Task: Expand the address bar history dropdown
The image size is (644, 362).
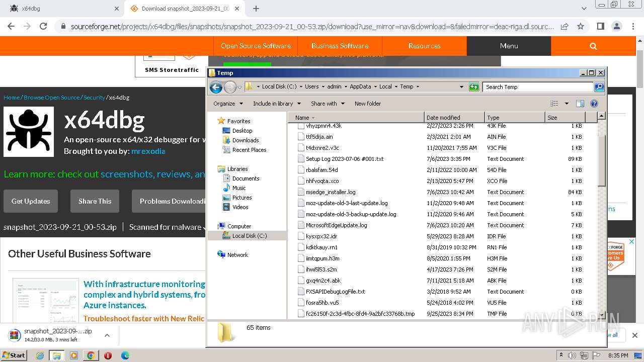Action: pyautogui.click(x=461, y=87)
